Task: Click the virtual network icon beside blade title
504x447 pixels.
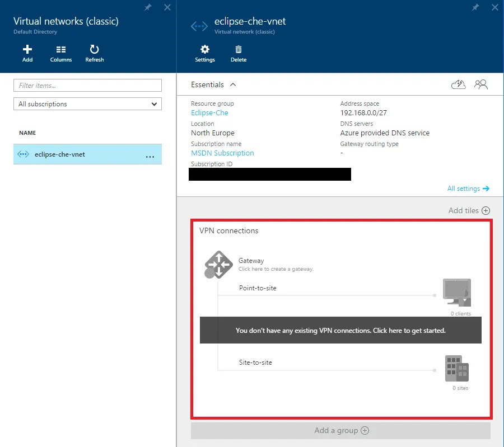Action: pyautogui.click(x=199, y=26)
